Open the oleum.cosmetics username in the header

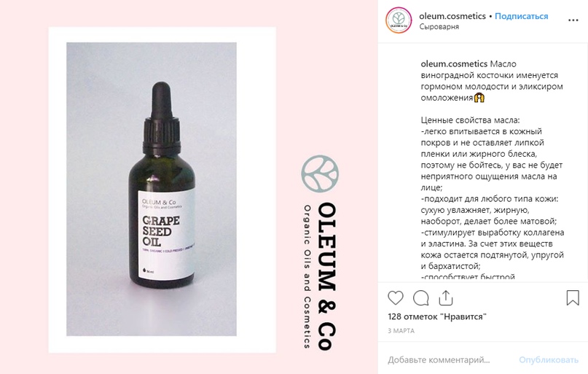[452, 16]
